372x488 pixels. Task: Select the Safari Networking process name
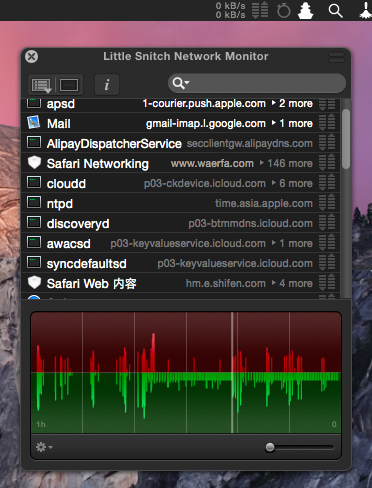98,164
